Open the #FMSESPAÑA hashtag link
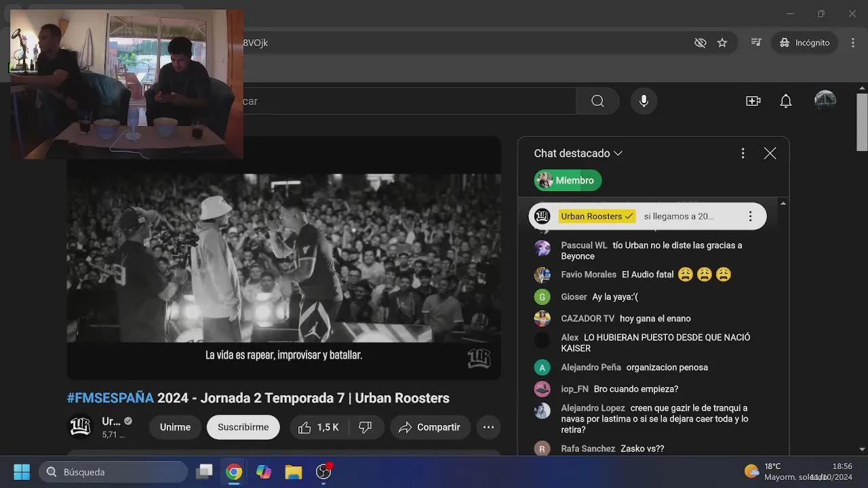868x488 pixels. point(111,398)
